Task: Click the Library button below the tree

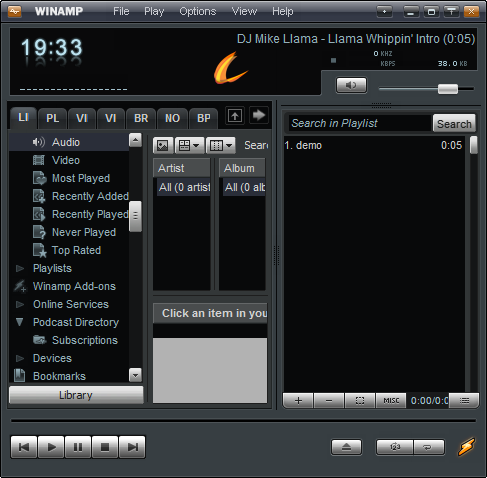Action: tap(76, 395)
